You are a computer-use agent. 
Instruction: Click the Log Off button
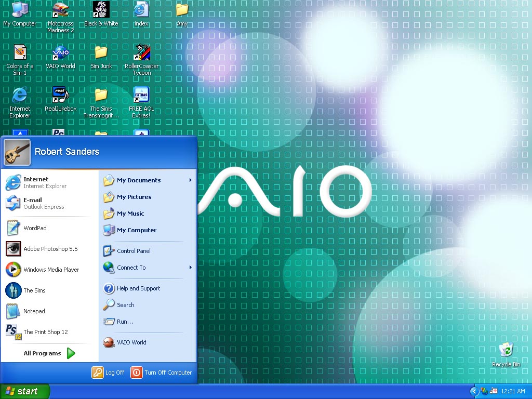coord(108,373)
